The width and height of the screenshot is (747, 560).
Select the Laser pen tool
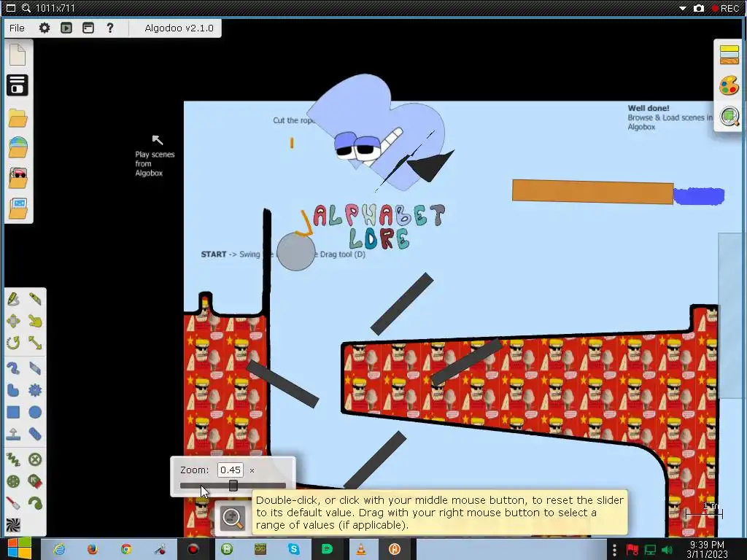13,503
